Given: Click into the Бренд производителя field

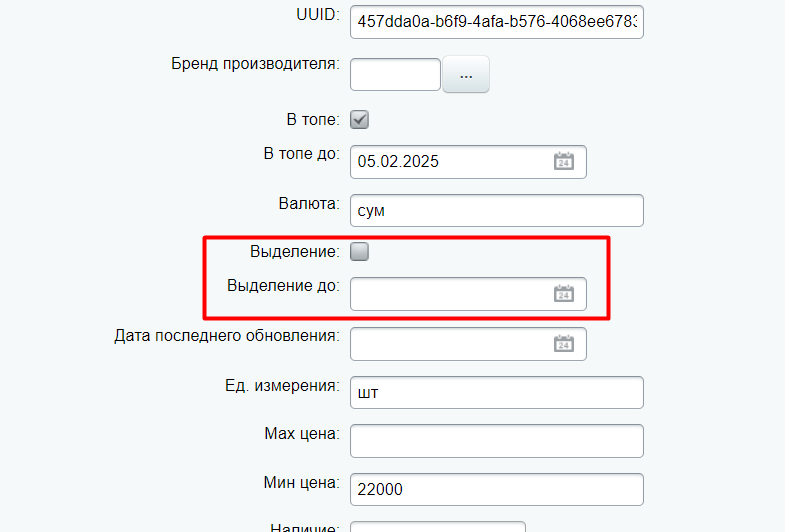Looking at the screenshot, I should point(395,75).
